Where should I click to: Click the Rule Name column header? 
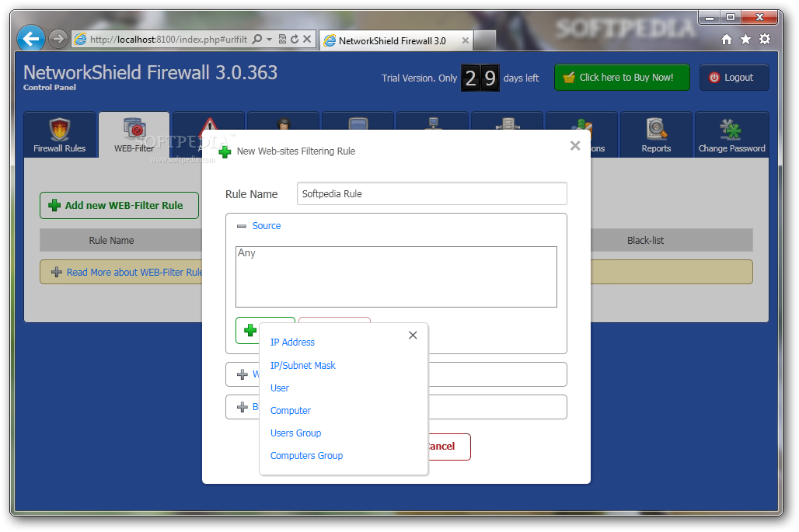tap(112, 240)
